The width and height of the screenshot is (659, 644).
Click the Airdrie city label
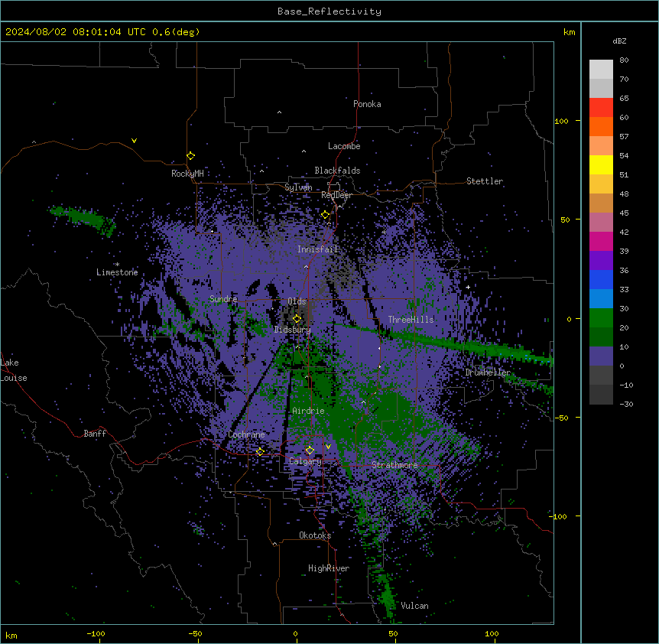pyautogui.click(x=308, y=411)
